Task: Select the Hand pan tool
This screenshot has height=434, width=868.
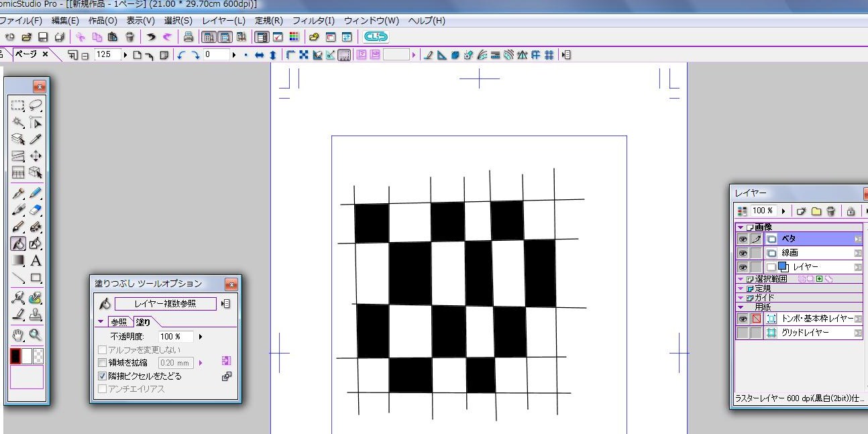Action: (x=18, y=335)
